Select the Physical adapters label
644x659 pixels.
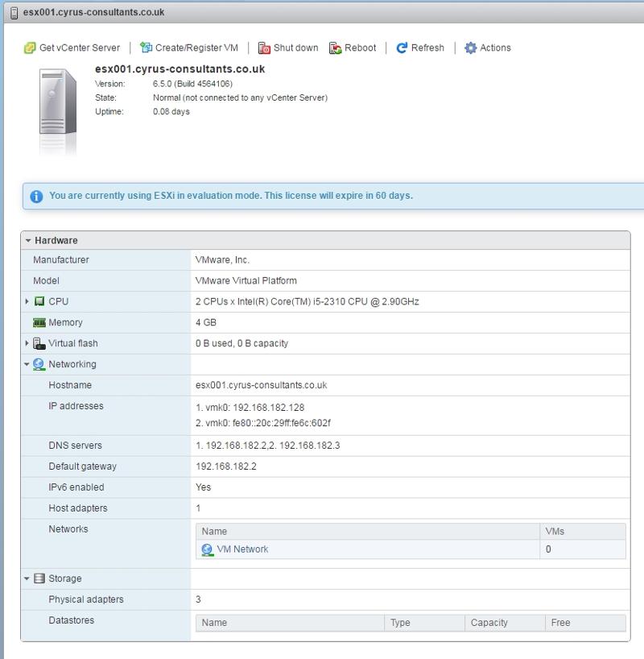click(x=86, y=599)
